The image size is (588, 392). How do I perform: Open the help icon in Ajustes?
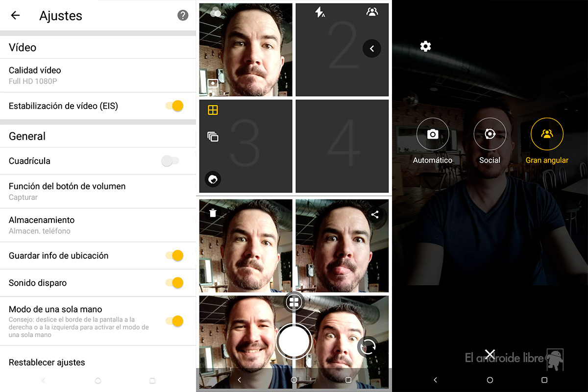pyautogui.click(x=183, y=15)
